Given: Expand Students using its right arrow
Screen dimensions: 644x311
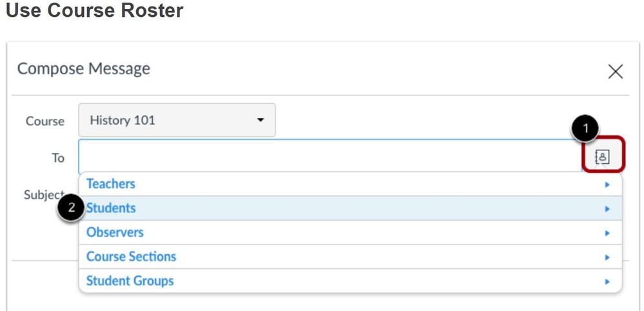Looking at the screenshot, I should pyautogui.click(x=607, y=209).
